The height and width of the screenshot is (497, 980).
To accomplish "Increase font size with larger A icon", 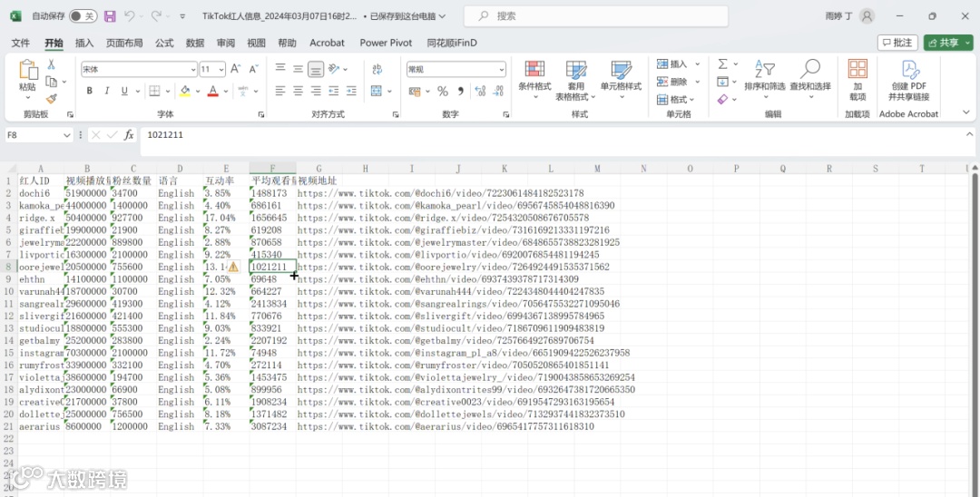I will coord(236,69).
